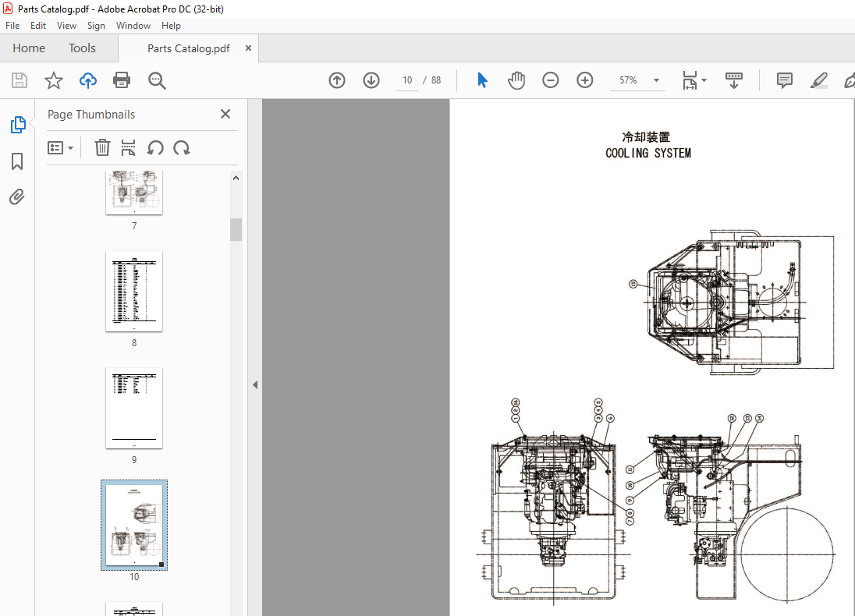Rotate page counterclockwise
Viewport: 855px width, 616px height.
coord(155,147)
